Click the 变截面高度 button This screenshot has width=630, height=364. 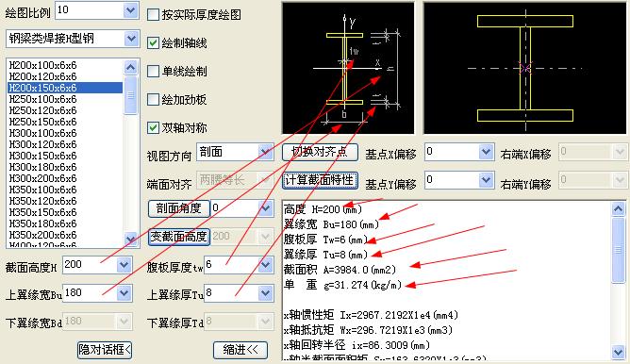click(x=179, y=237)
